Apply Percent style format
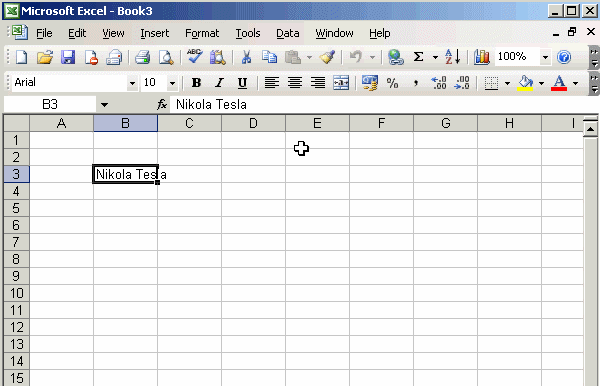600x386 pixels. (x=393, y=83)
